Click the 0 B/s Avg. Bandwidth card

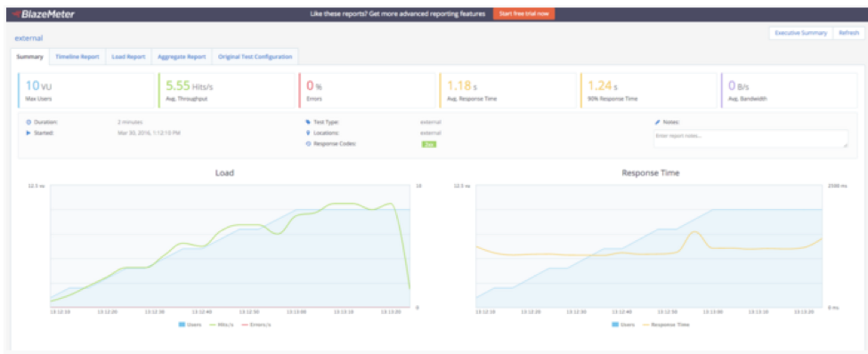pos(789,90)
